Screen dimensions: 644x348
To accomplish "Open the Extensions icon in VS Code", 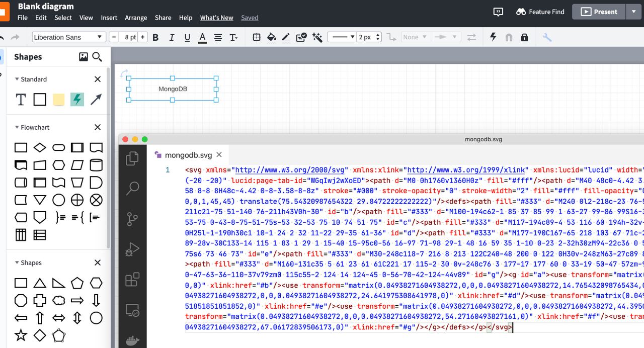I will coord(132,280).
